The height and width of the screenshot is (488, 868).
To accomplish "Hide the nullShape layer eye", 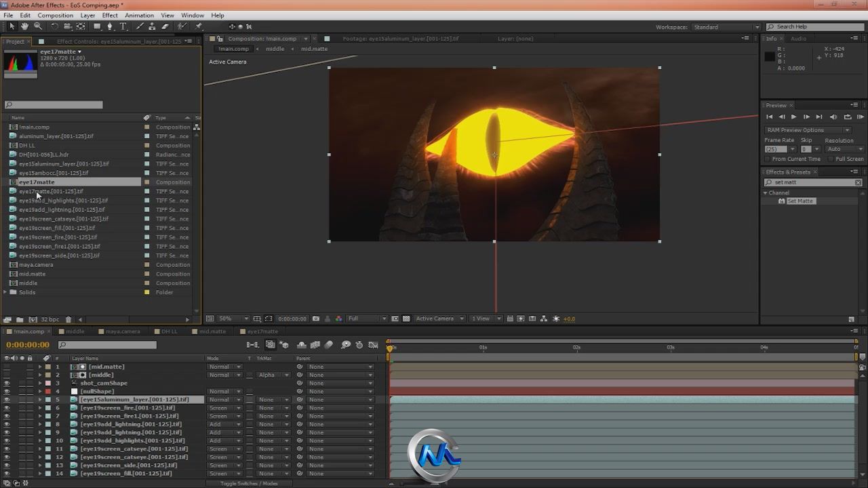I will point(7,392).
